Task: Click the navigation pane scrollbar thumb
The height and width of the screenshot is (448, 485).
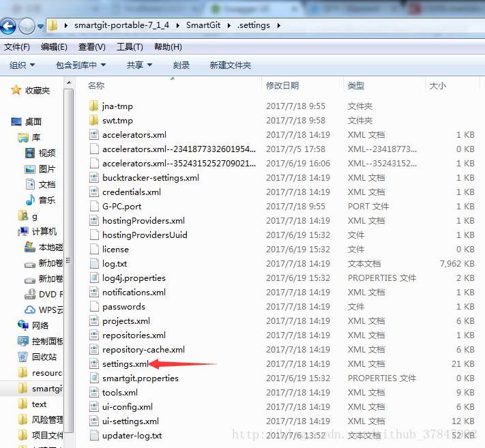Action: 69,260
